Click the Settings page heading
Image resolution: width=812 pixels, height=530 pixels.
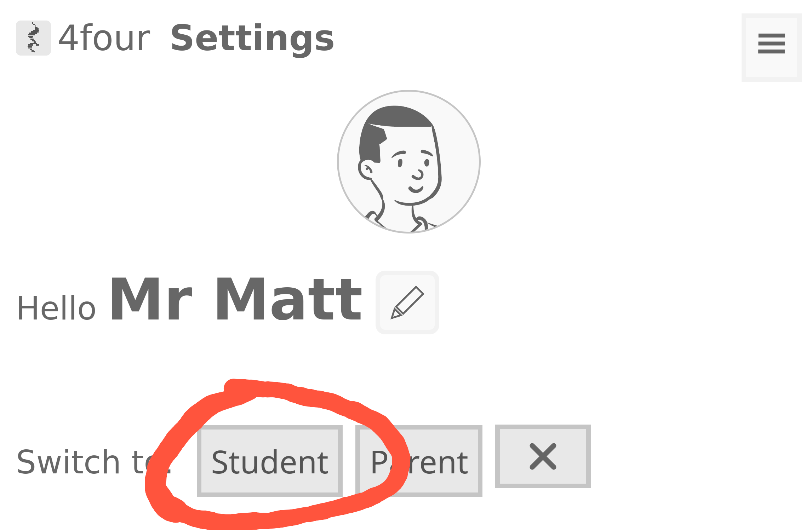252,38
